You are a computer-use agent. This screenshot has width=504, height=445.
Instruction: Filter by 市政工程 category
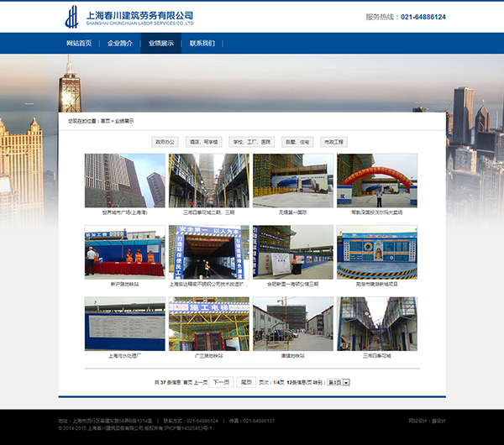[335, 142]
